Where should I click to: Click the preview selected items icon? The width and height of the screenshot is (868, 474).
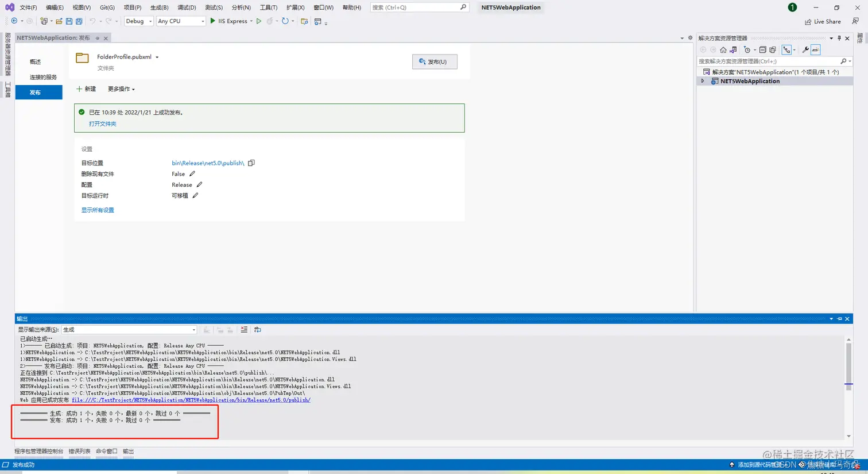click(816, 50)
